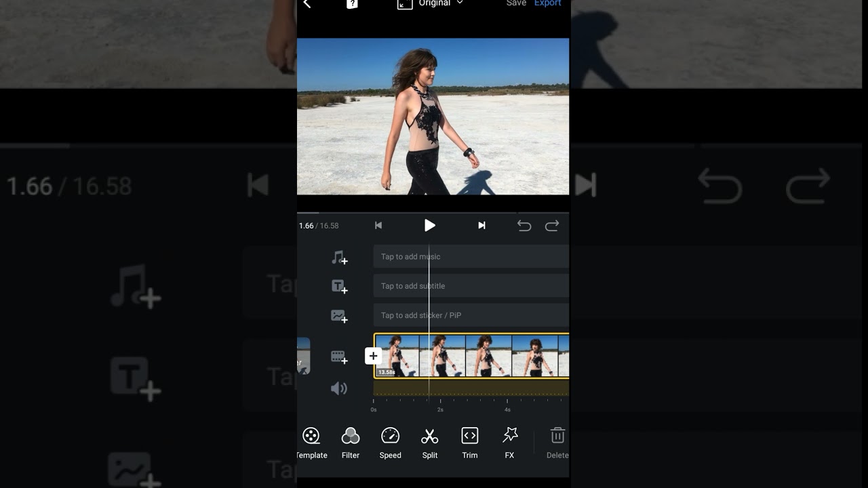Click the white plus button before the clip
The image size is (868, 488).
coord(373,356)
